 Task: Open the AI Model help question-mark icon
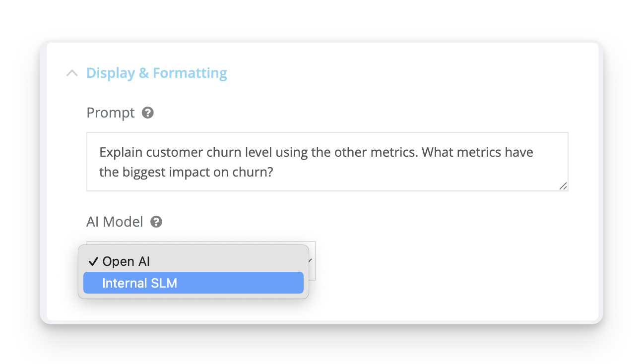[156, 222]
